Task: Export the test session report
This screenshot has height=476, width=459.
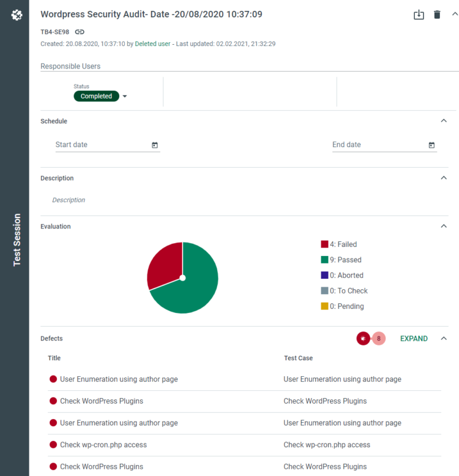Action: pos(419,15)
